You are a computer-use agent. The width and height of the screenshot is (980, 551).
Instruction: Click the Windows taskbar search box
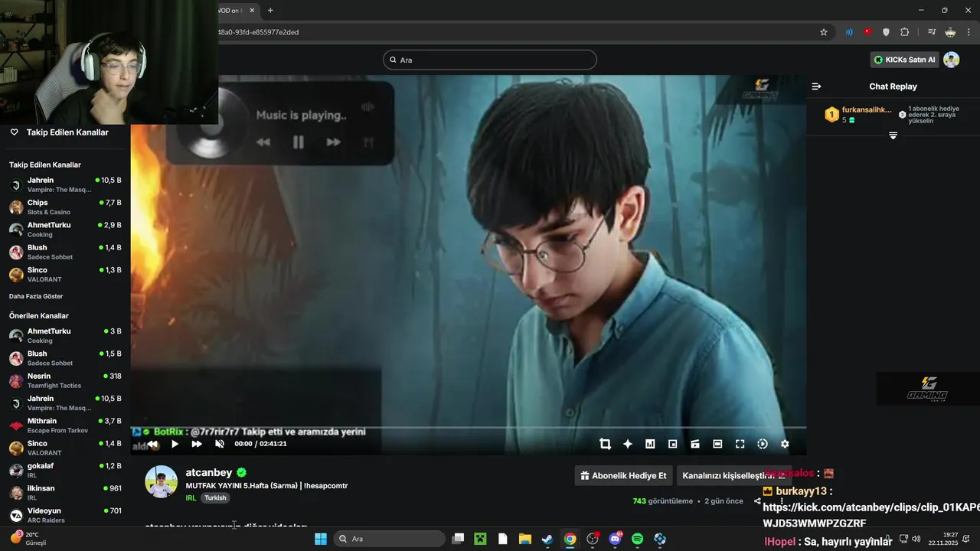tap(390, 539)
